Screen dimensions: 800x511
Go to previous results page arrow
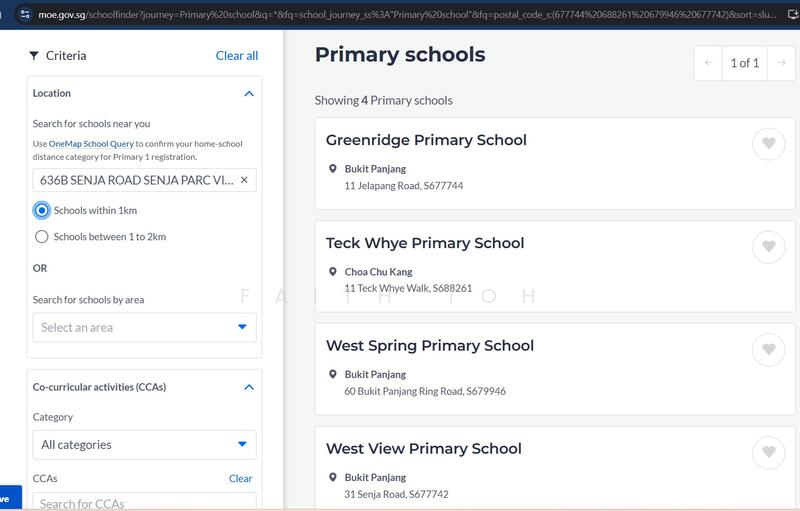point(709,63)
